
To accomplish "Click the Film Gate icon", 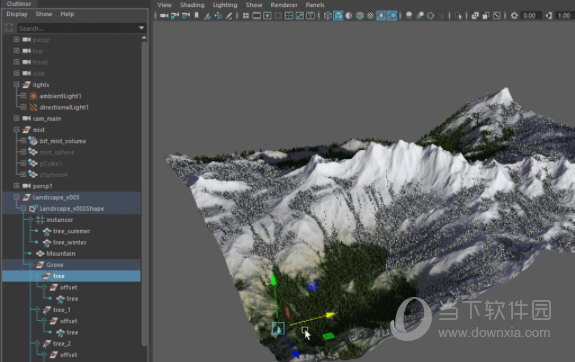I will 256,15.
